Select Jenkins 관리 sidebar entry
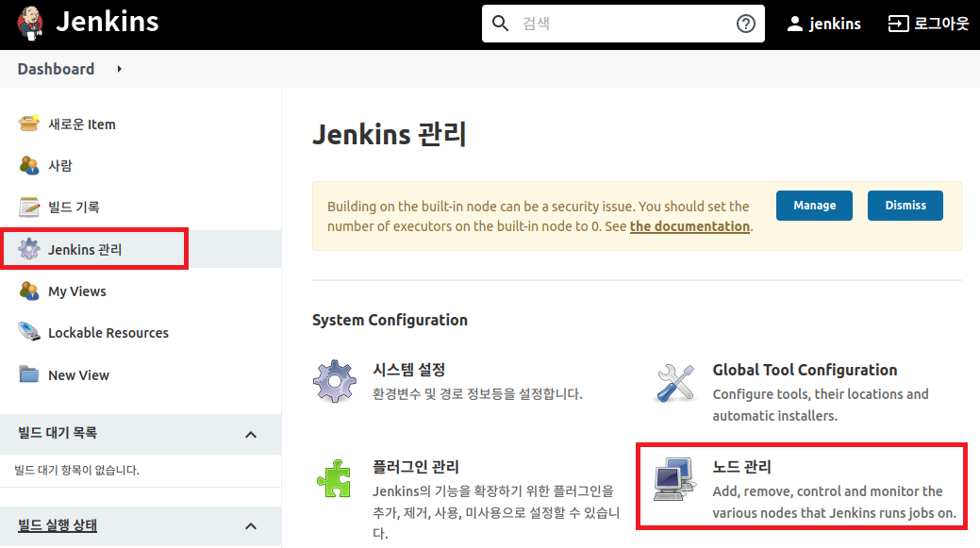 point(85,249)
